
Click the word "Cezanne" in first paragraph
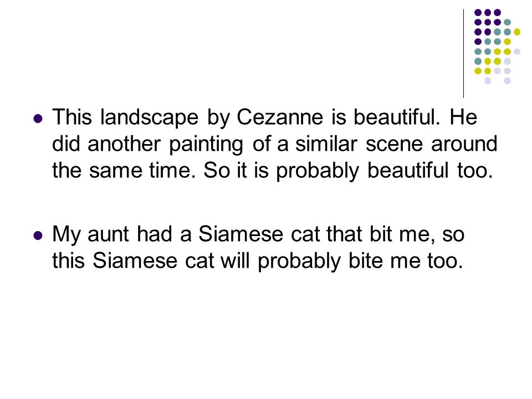tap(280, 117)
